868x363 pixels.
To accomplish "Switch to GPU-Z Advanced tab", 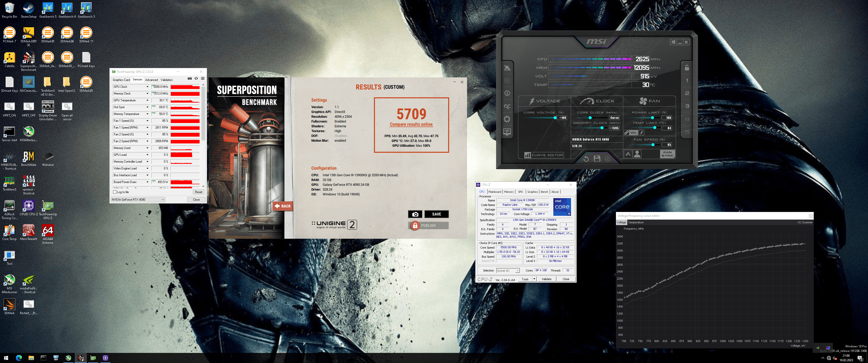I will 151,80.
